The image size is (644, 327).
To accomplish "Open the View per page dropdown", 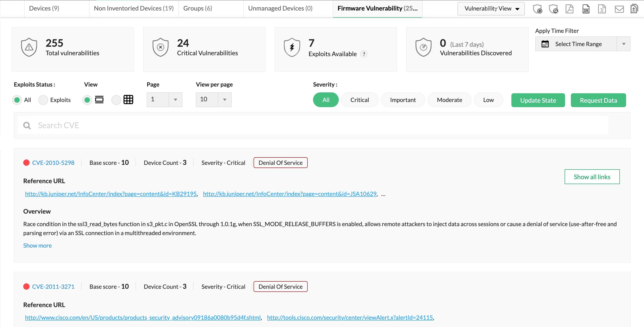I will [x=224, y=100].
